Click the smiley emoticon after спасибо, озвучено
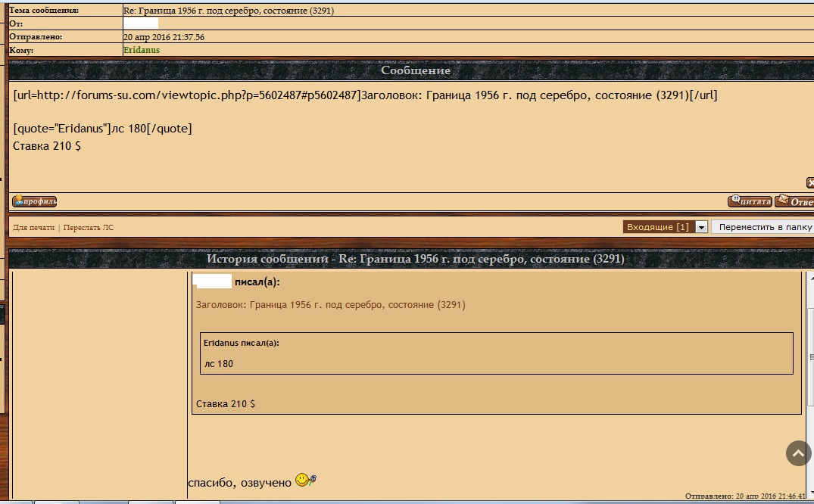Screen dimensions: 814x504 pos(305,481)
